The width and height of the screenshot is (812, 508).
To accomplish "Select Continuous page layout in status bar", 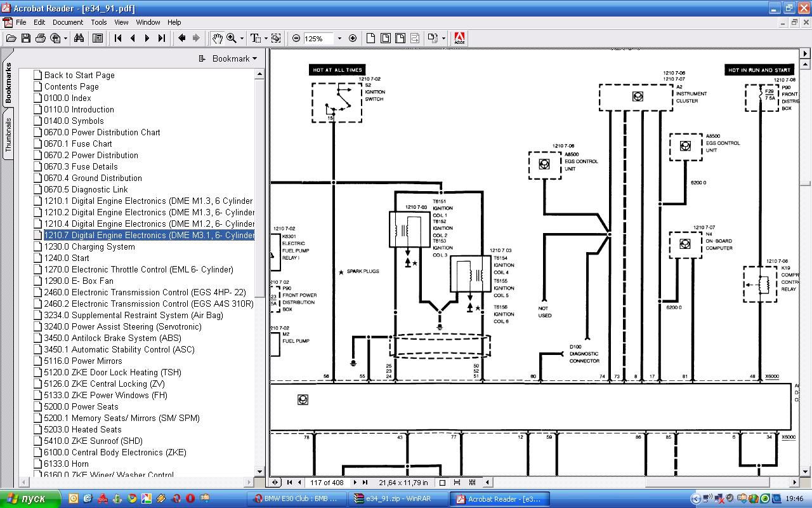I will pyautogui.click(x=457, y=483).
